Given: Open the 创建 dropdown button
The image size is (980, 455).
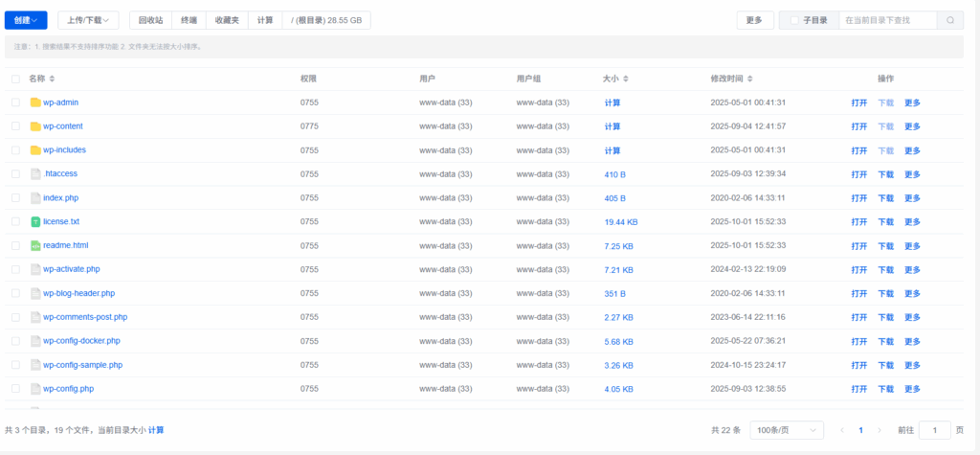Looking at the screenshot, I should tap(26, 20).
